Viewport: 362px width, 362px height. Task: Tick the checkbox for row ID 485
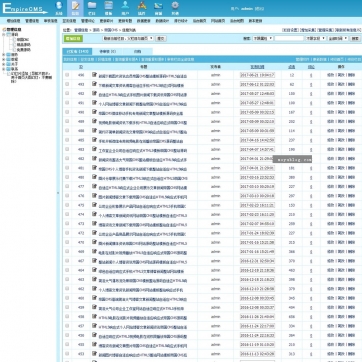click(x=67, y=140)
